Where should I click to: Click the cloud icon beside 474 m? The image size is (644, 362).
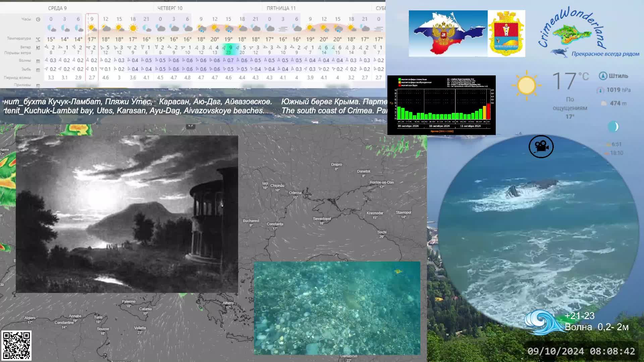[x=604, y=104]
